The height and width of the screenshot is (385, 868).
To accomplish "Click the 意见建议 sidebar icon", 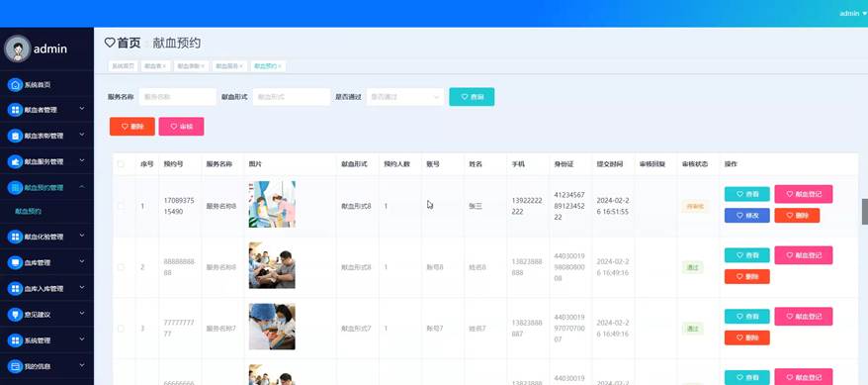I will tap(15, 314).
